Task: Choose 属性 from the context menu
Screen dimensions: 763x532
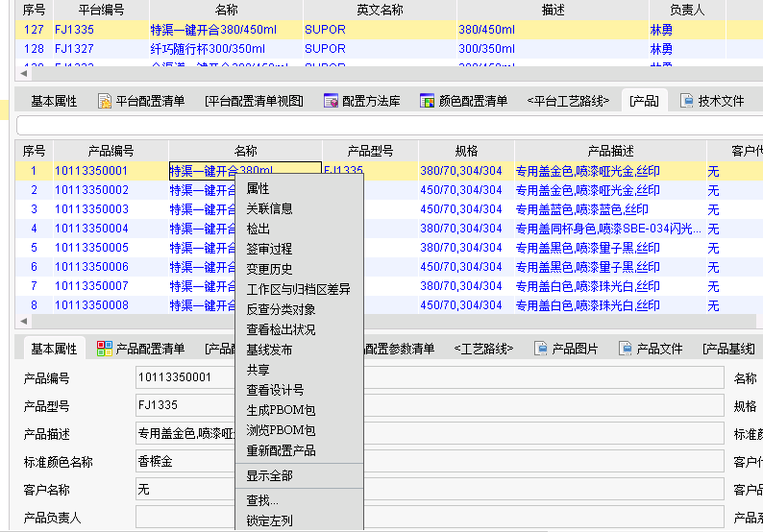Action: 258,188
